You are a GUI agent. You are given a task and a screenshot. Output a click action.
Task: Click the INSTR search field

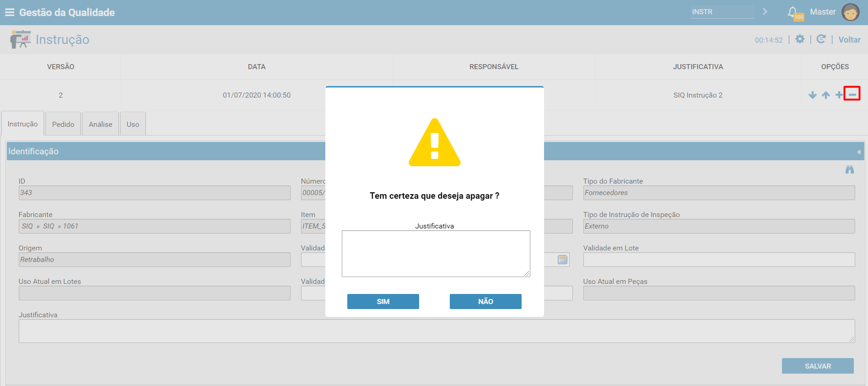coord(723,12)
